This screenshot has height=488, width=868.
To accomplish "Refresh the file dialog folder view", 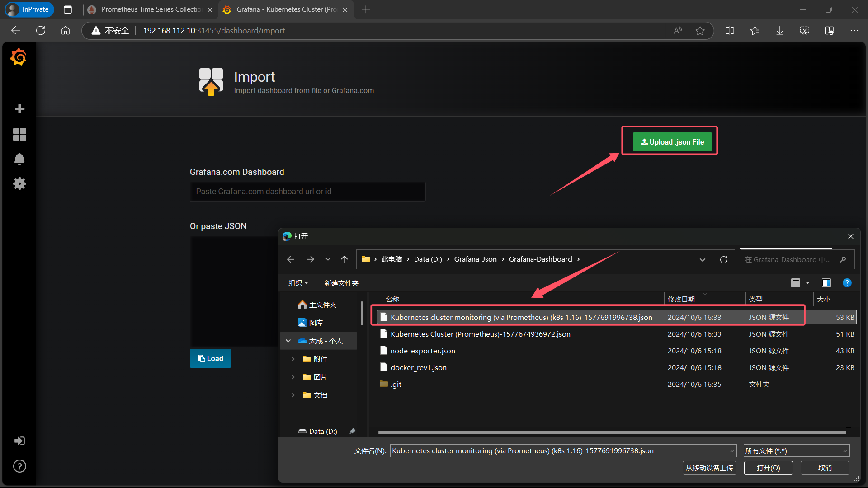I will point(723,259).
